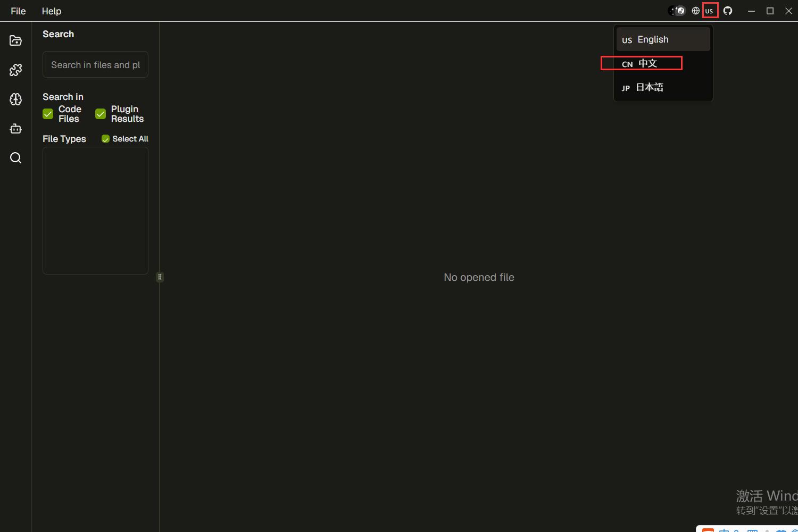
Task: Open the File menu
Action: (x=18, y=11)
